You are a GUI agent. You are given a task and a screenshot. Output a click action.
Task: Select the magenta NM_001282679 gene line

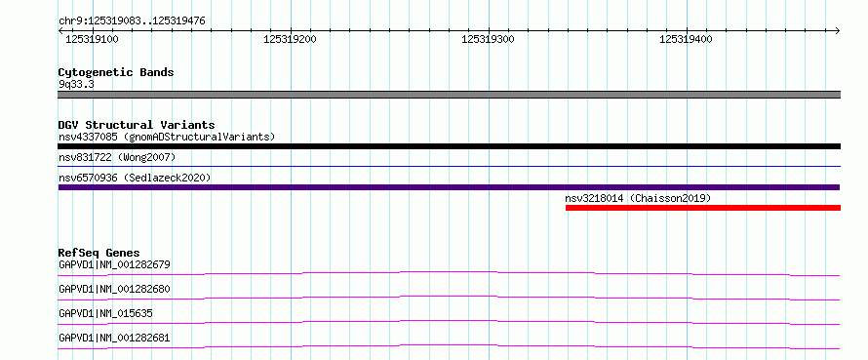coord(450,273)
